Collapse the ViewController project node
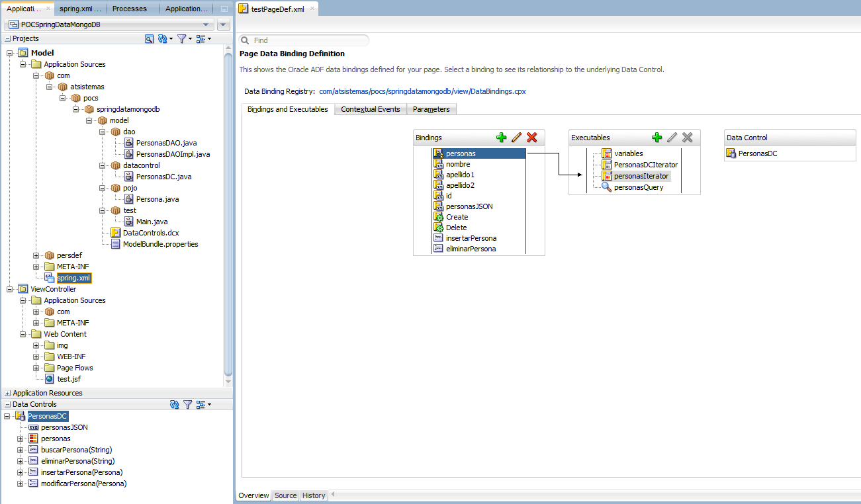 click(x=10, y=289)
